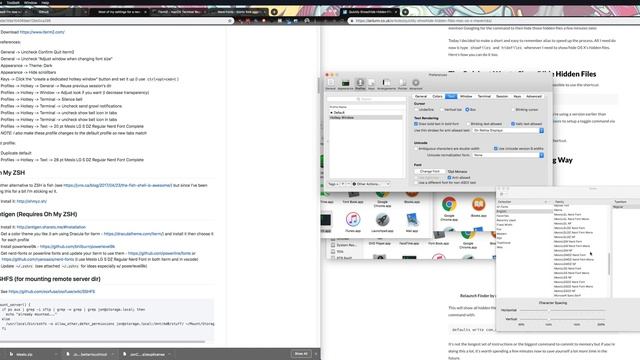Click the large Books.app icon in Finder
Image resolution: width=640 pixels, height=360 pixels.
(x=478, y=204)
